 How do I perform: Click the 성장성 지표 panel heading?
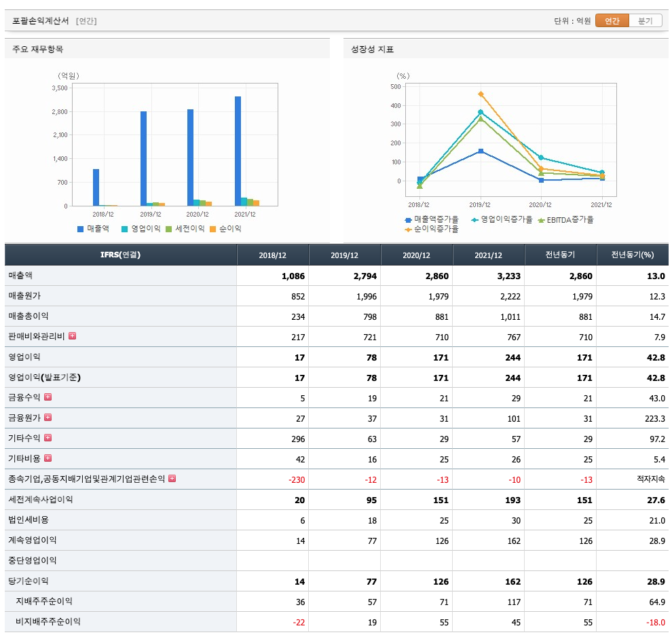(373, 49)
